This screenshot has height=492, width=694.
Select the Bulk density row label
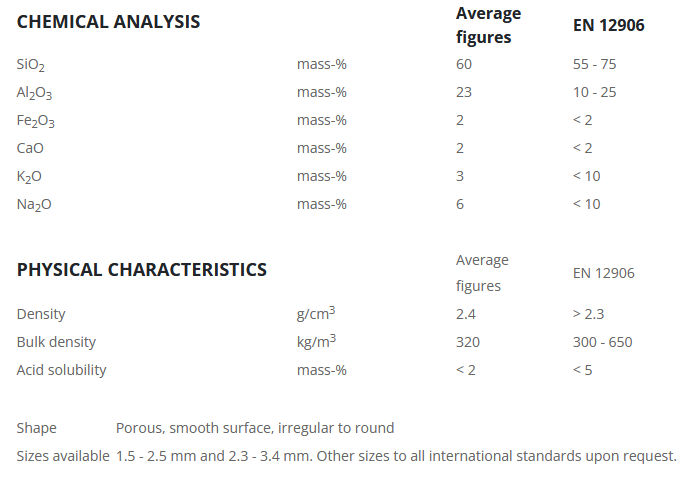(56, 342)
